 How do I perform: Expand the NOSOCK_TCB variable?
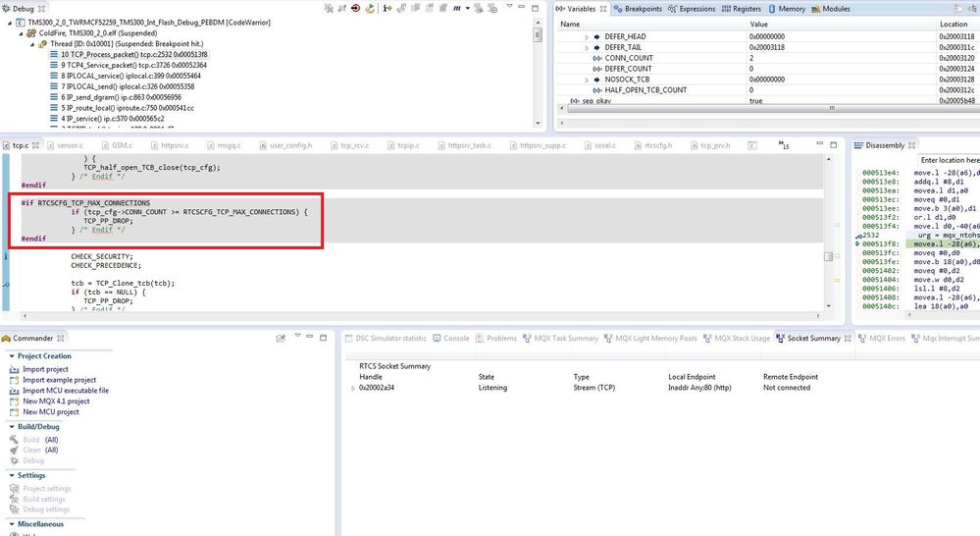click(587, 80)
